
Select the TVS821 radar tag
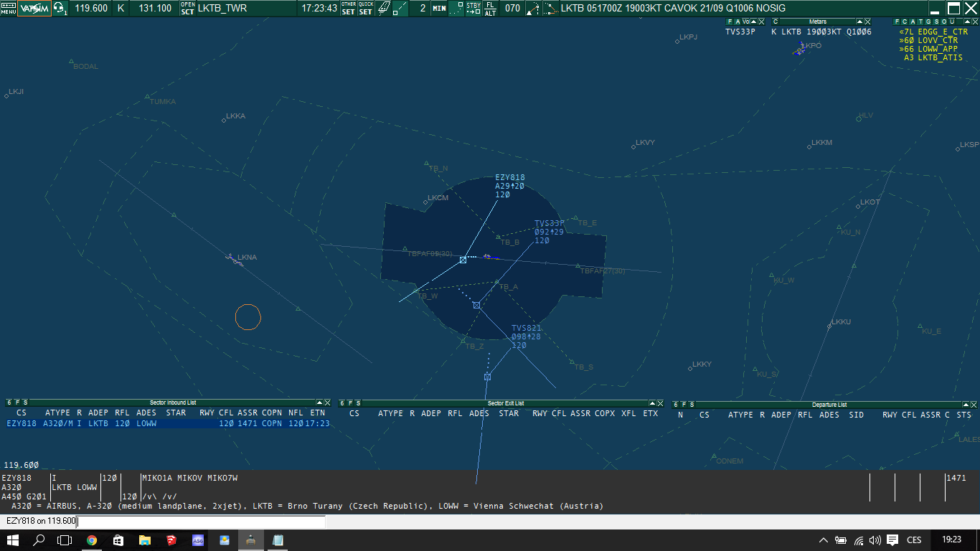[527, 336]
